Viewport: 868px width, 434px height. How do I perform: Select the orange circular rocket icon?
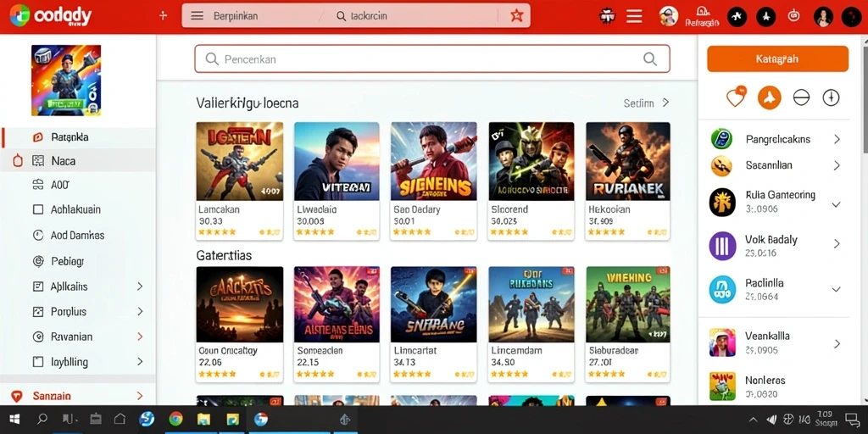769,97
